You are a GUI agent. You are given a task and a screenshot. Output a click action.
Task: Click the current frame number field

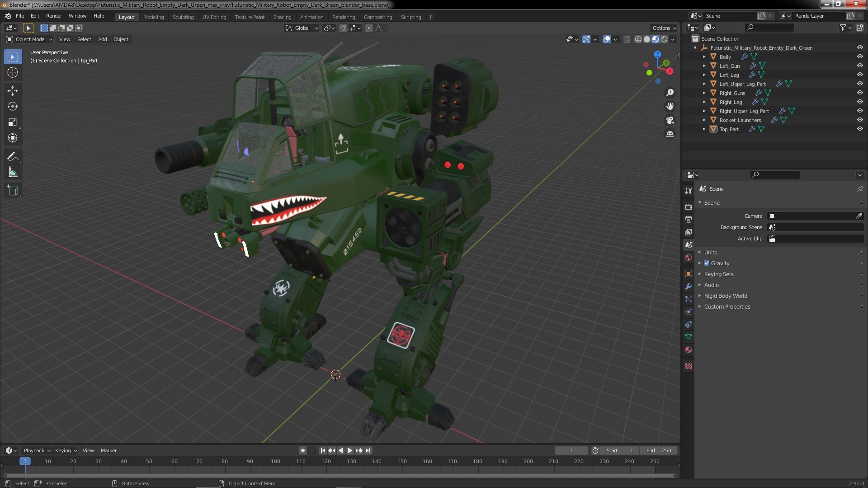coord(571,450)
